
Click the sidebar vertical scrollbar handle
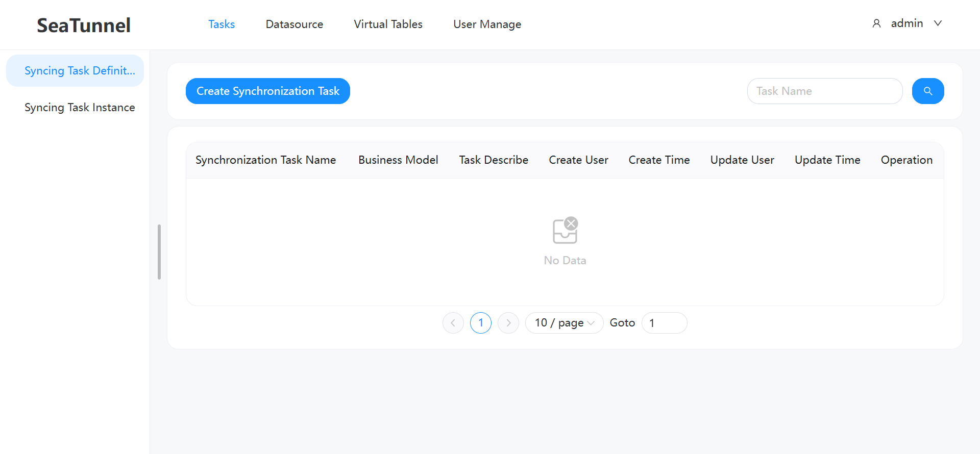coord(159,252)
